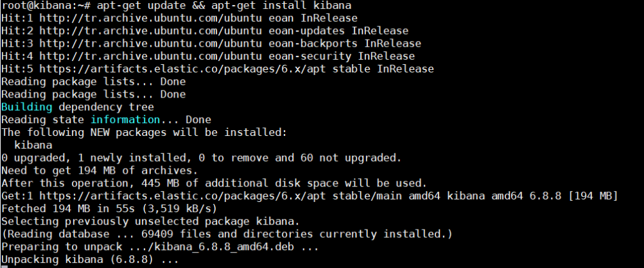
Task: Click the 'Selecting previously unselected package' line
Action: (151, 222)
